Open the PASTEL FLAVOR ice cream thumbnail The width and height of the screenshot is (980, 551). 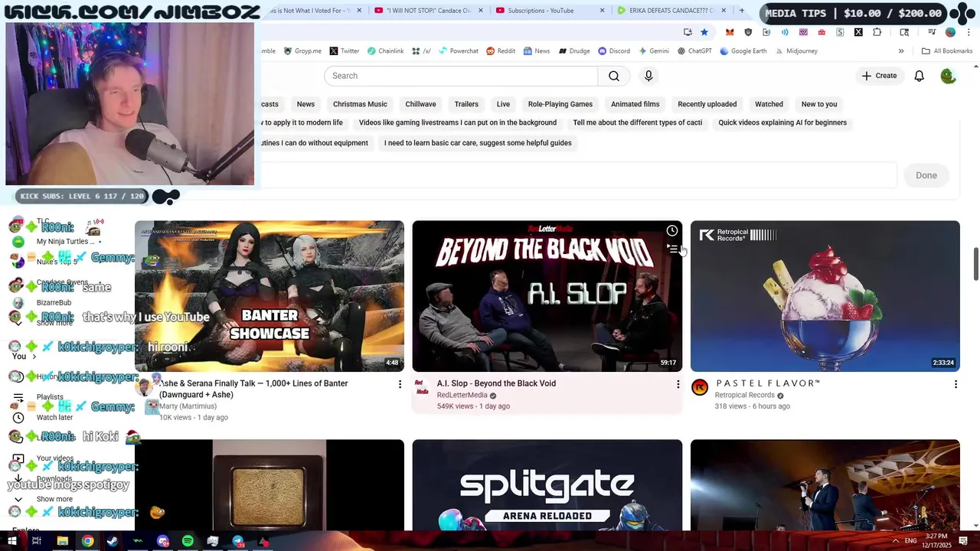point(825,296)
